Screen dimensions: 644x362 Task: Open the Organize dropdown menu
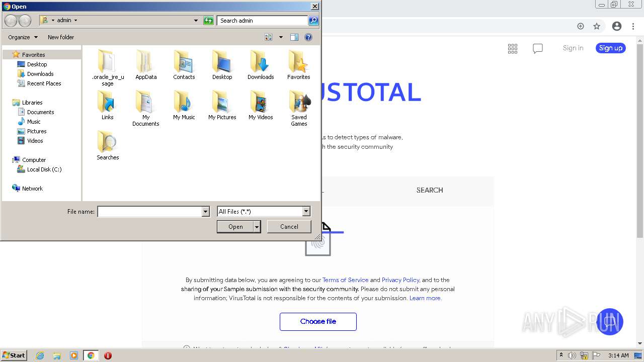click(x=23, y=37)
